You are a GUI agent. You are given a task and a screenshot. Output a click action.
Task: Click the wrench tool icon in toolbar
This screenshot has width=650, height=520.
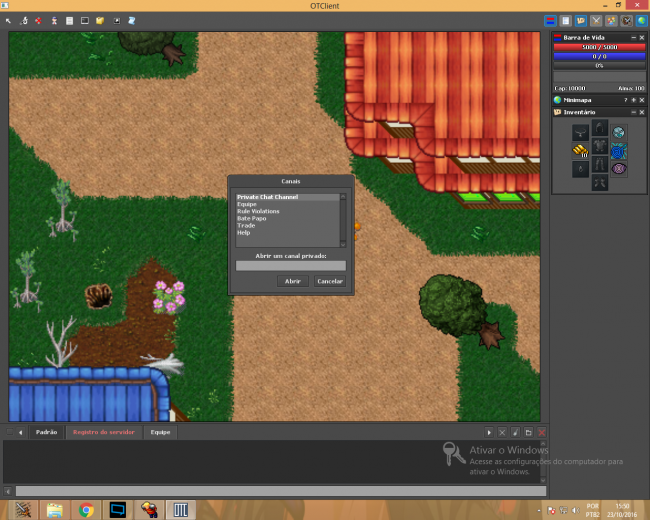[x=24, y=21]
